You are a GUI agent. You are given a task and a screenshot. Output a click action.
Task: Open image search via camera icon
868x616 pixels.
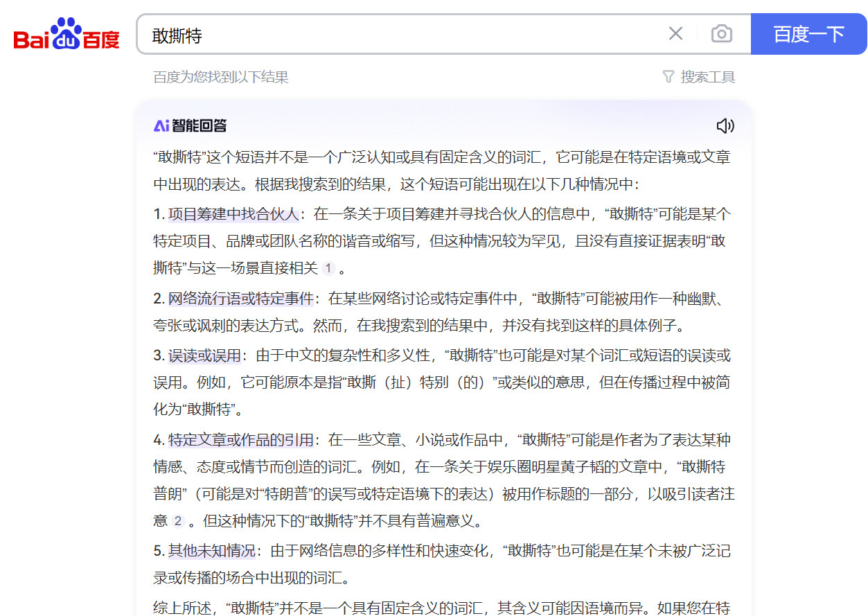click(721, 33)
